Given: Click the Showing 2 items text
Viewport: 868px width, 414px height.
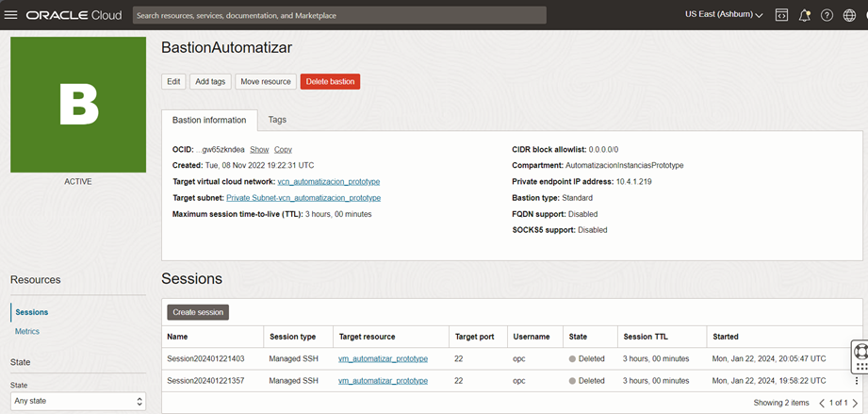Looking at the screenshot, I should point(781,403).
